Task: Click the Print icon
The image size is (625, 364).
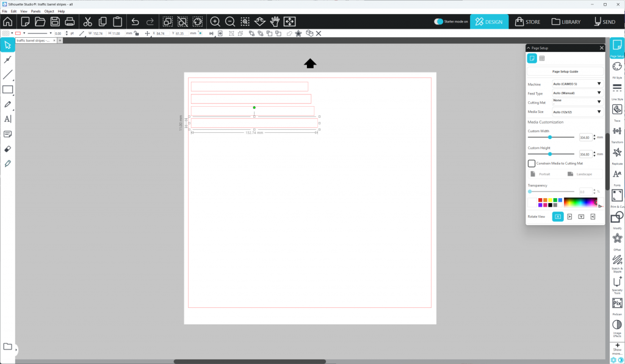Action: (x=70, y=21)
